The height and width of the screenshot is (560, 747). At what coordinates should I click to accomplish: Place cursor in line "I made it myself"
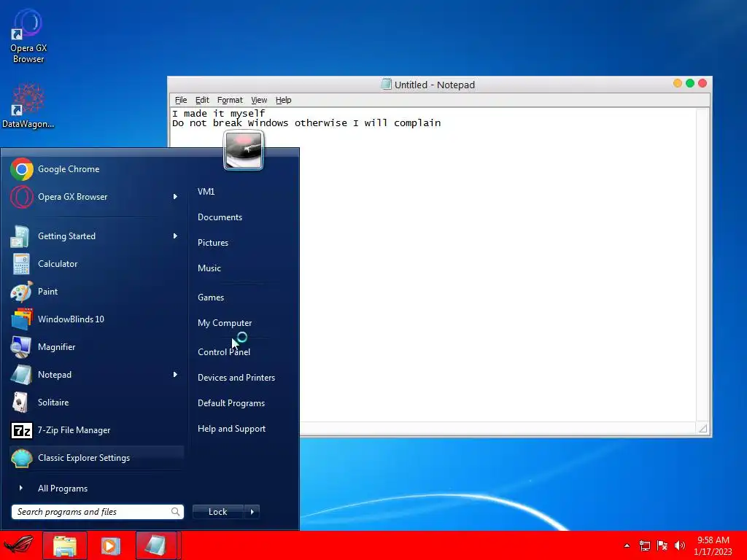pos(218,113)
